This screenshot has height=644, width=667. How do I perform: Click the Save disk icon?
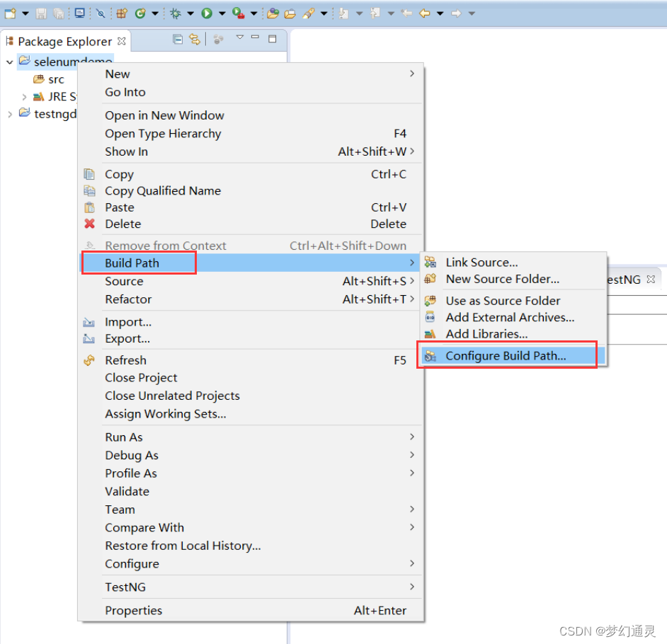[x=41, y=13]
